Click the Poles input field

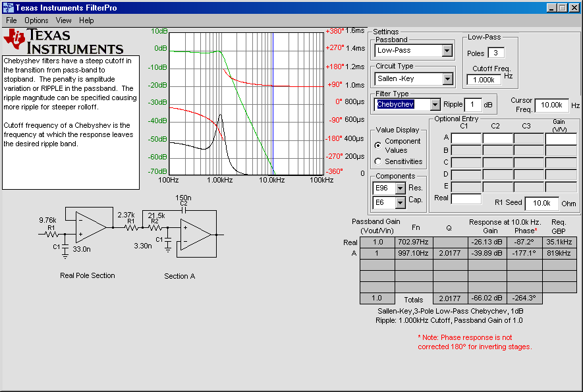click(495, 53)
